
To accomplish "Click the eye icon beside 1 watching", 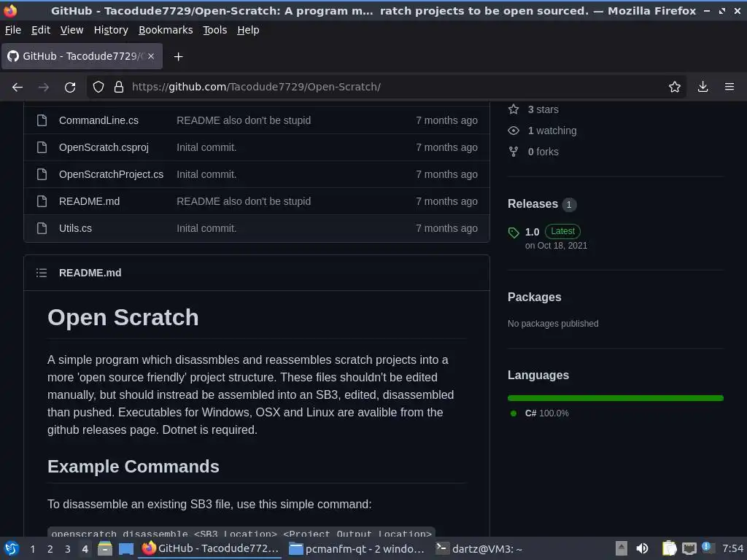I will [x=514, y=131].
